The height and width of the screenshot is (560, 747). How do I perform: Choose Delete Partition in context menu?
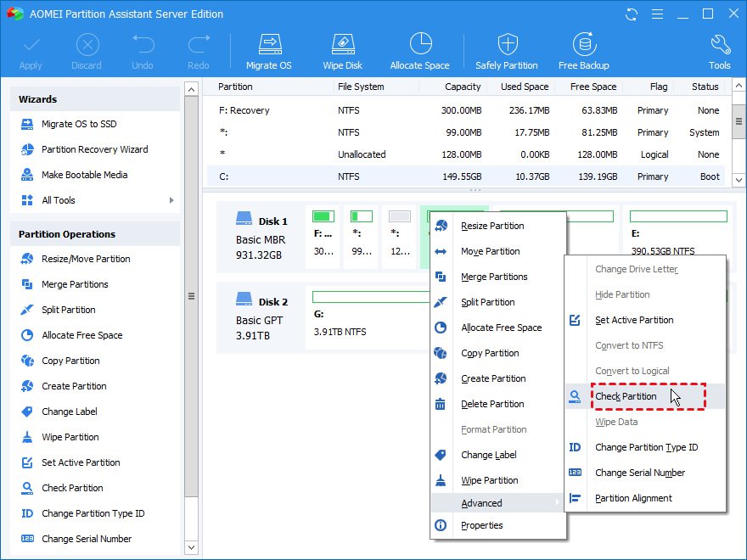(x=498, y=404)
